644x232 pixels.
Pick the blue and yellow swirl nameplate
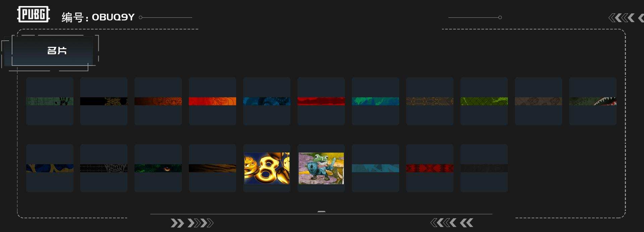(x=50, y=168)
